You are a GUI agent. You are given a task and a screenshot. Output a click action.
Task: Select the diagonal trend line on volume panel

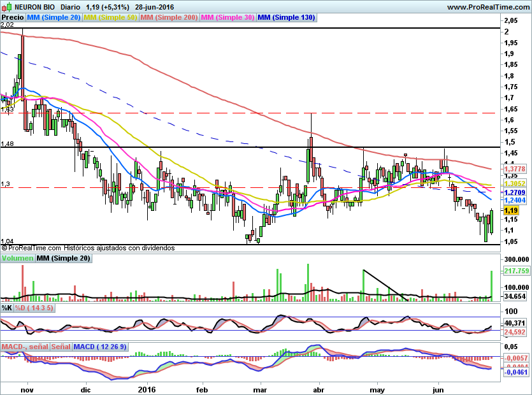(x=385, y=285)
